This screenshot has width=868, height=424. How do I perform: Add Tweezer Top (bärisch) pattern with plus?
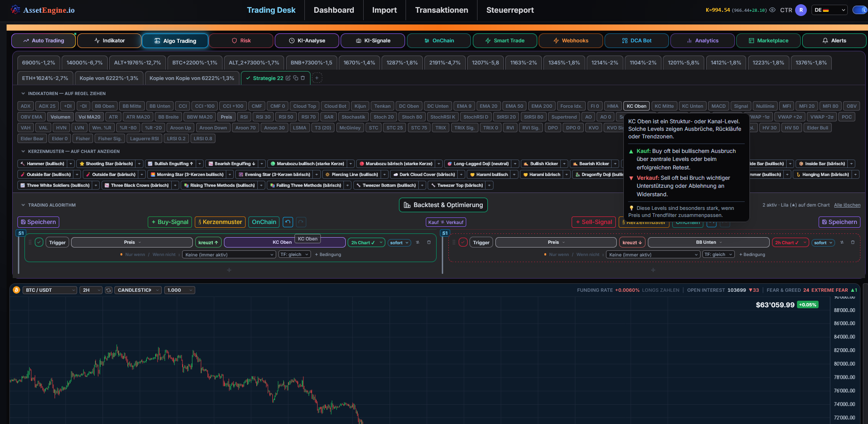click(489, 185)
